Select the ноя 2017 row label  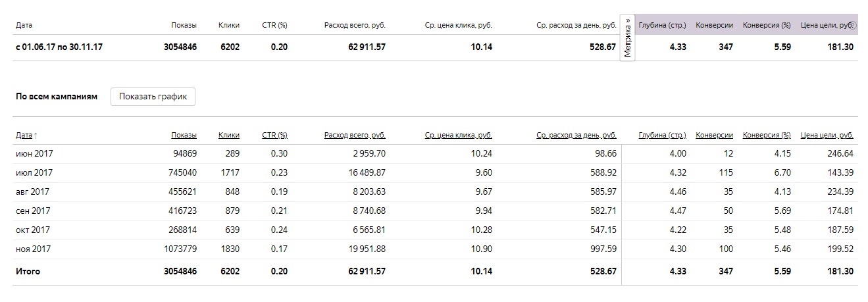click(34, 249)
